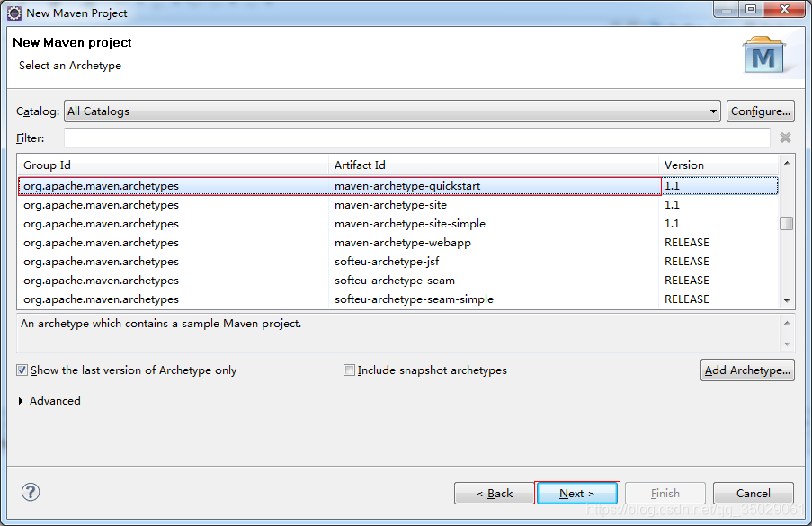The height and width of the screenshot is (526, 812).
Task: Select the maven-archetype-site row
Action: (397, 205)
